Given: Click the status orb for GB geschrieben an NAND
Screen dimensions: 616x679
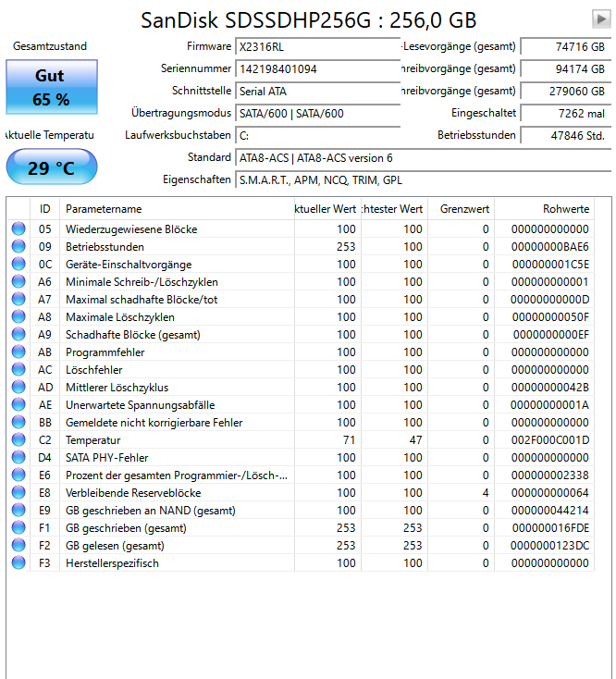Looking at the screenshot, I should pos(18,510).
